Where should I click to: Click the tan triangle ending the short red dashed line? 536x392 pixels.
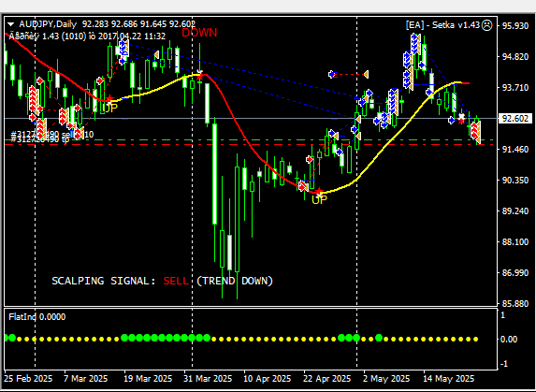point(366,74)
